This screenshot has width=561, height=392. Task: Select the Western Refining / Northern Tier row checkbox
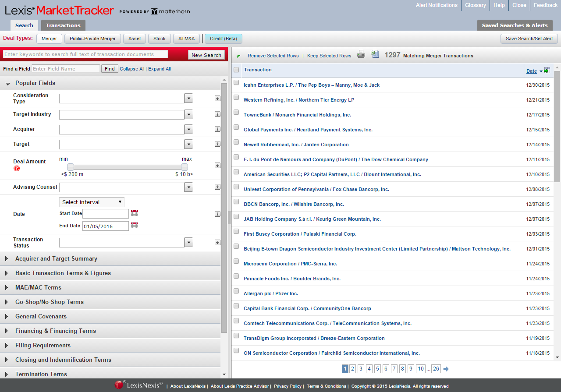(236, 97)
